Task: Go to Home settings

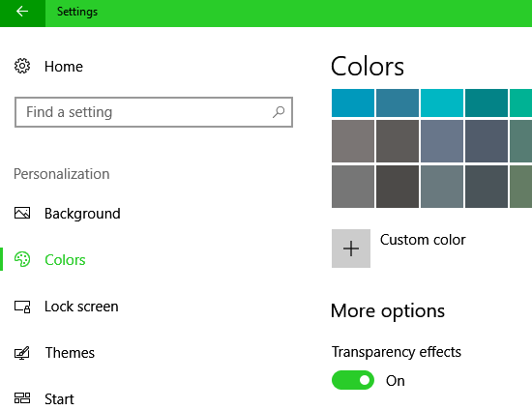Action: 64,66
